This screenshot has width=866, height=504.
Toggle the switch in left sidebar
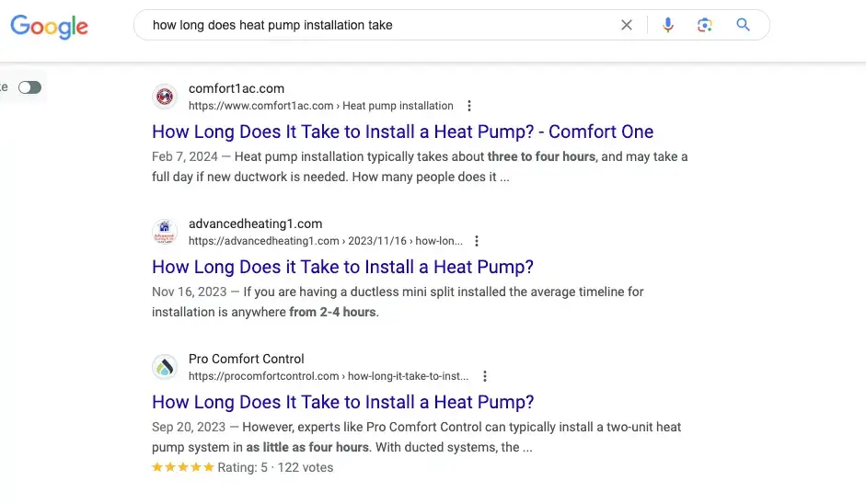click(29, 87)
